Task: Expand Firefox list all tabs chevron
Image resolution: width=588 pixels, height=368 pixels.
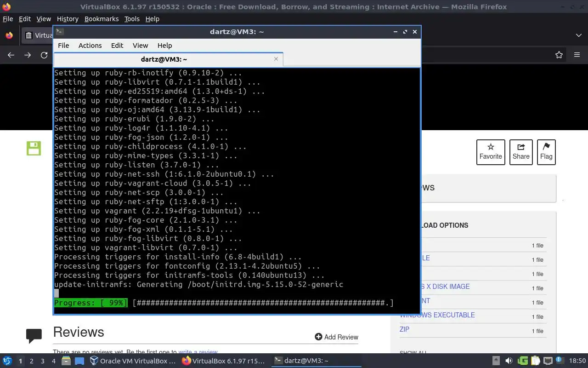Action: 579,35
